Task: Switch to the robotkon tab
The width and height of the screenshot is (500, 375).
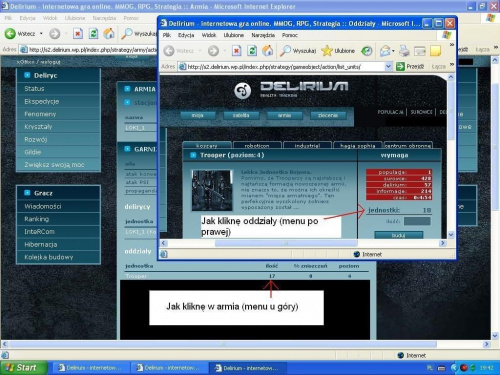Action: [x=257, y=145]
